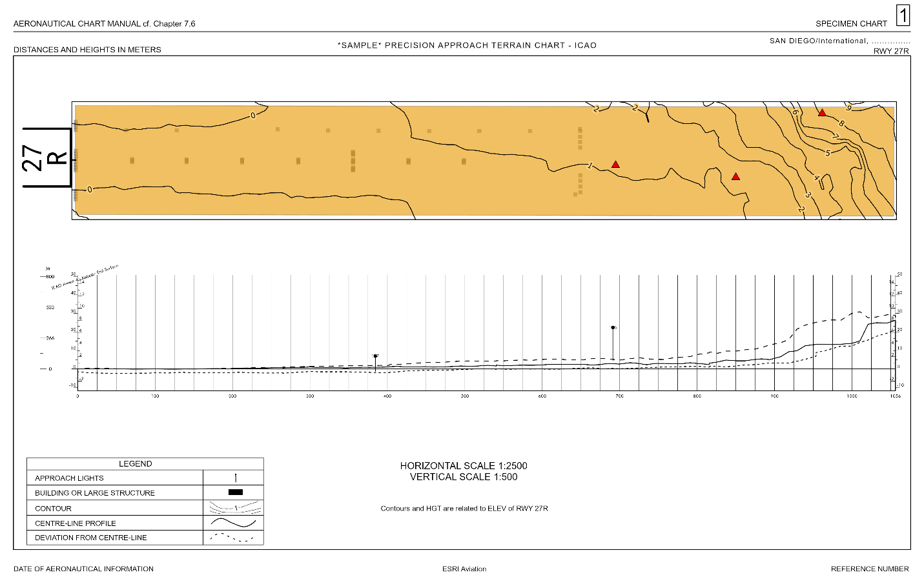The height and width of the screenshot is (577, 924).
Task: Click the HORIZONTAL SCALE 1:2500 text
Action: (466, 464)
